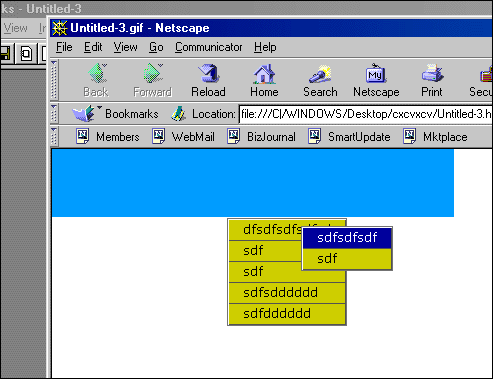Open the SmartUpdate personal toolbar link

click(349, 137)
